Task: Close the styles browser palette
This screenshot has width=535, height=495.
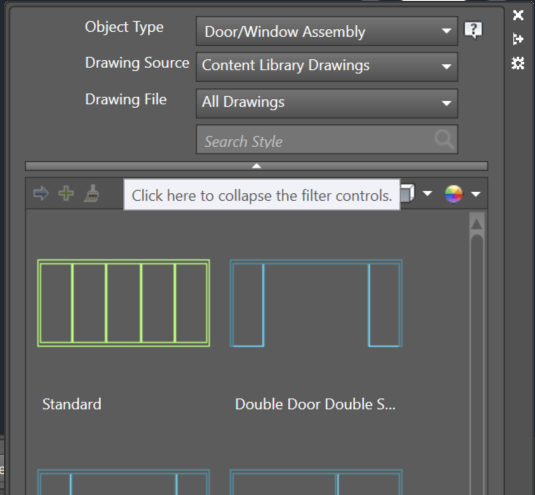Action: coord(518,15)
